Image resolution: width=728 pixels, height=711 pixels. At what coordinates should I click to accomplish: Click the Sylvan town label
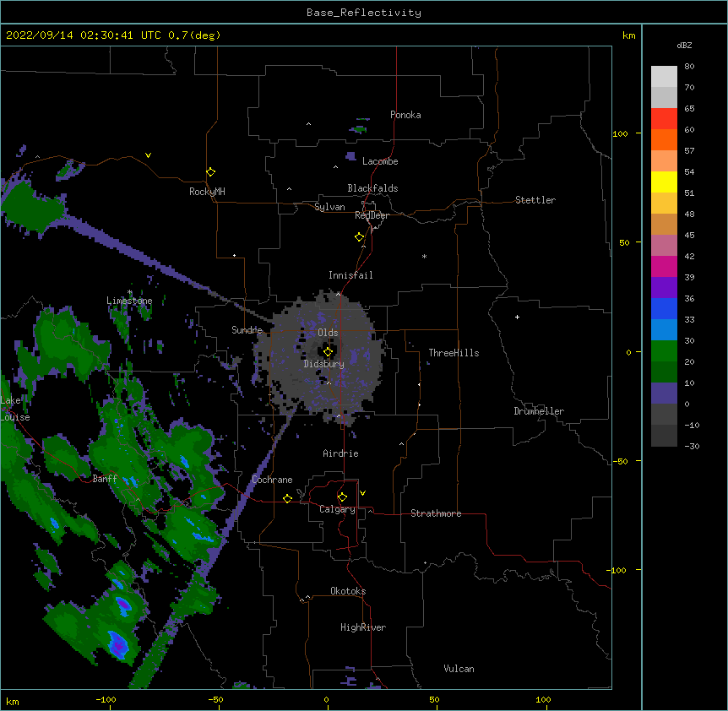329,207
